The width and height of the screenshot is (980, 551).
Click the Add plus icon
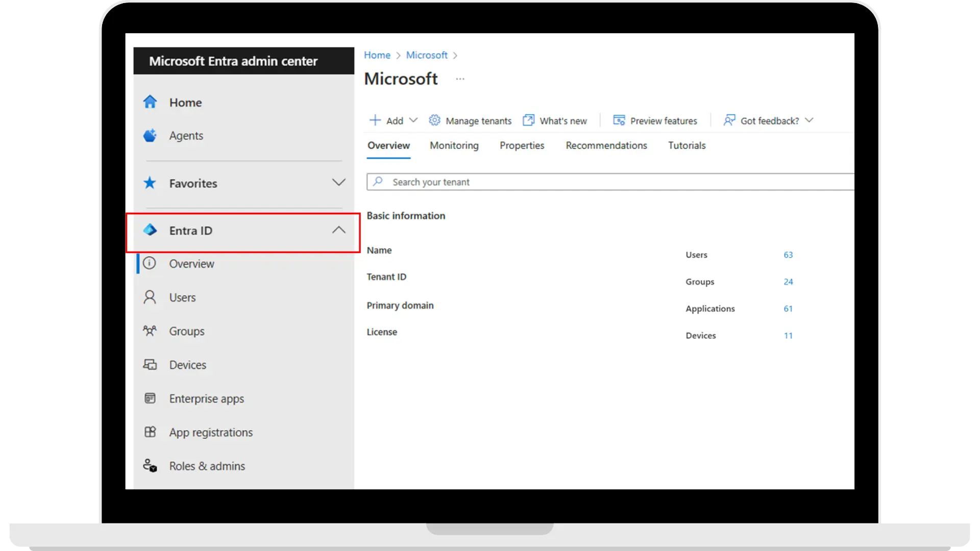tap(375, 120)
